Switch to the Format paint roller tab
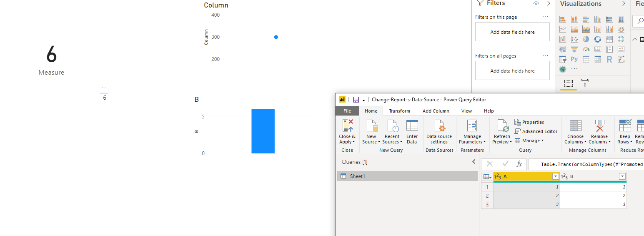The image size is (644, 236). tap(585, 83)
